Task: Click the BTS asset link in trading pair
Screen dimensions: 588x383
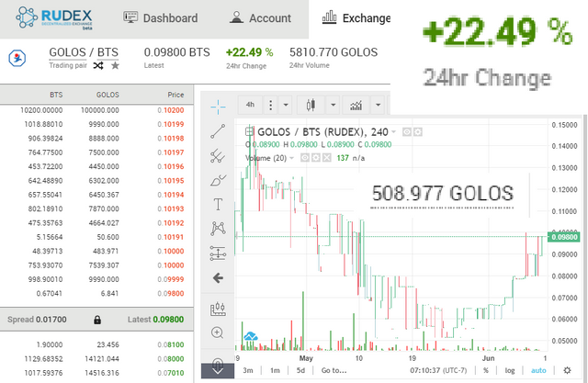Action: click(x=107, y=52)
